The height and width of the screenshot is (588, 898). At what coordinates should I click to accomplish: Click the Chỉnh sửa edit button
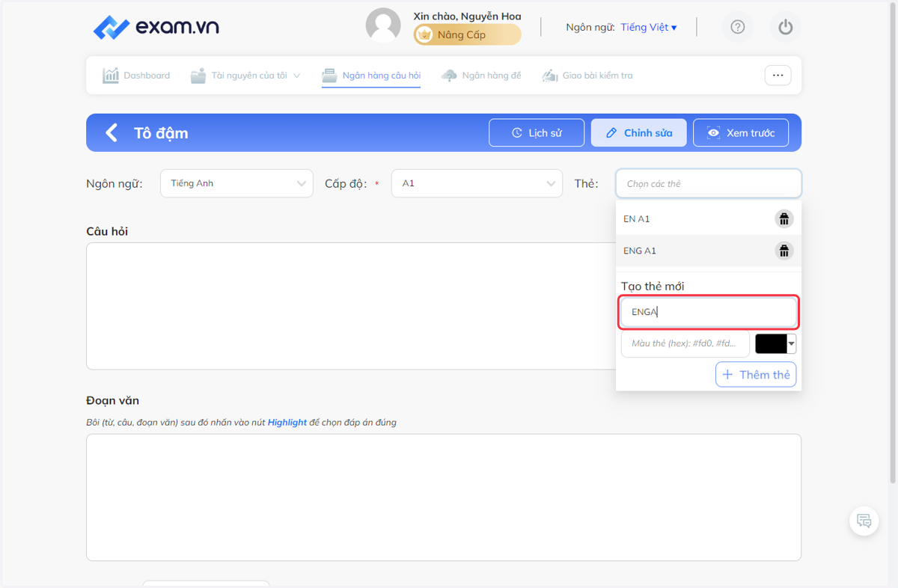638,133
